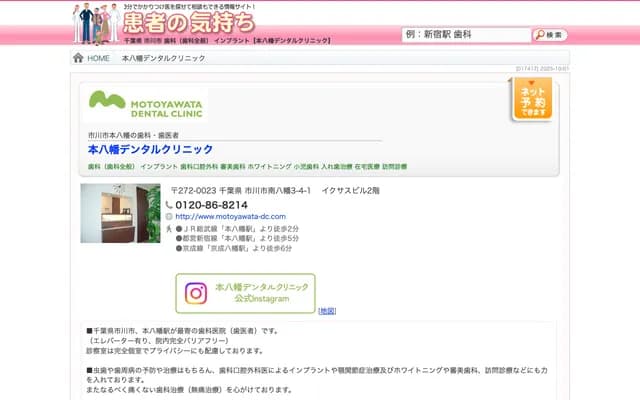Image resolution: width=640 pixels, height=400 pixels.
Task: Click the orange ネット予約 badge
Action: coord(532,101)
